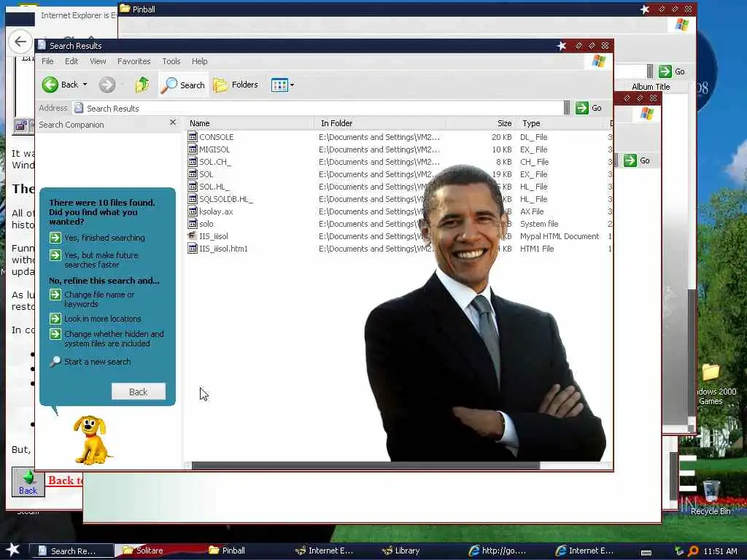Click Go button in the Pinball window
Image resolution: width=747 pixels, height=560 pixels.
(x=672, y=71)
